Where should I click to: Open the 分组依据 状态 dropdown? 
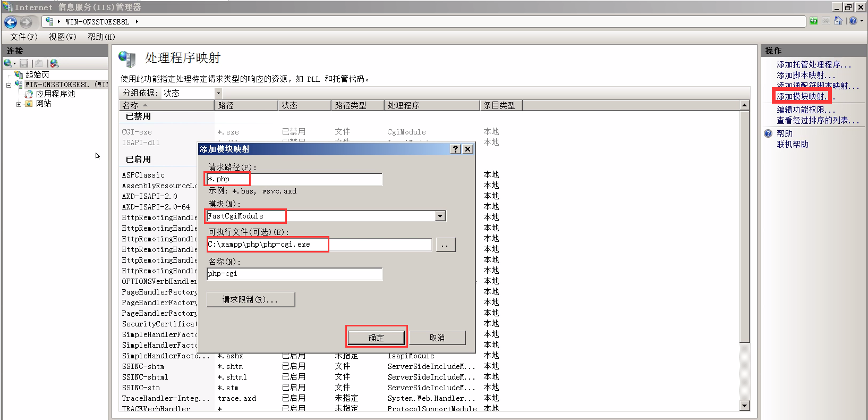point(218,93)
